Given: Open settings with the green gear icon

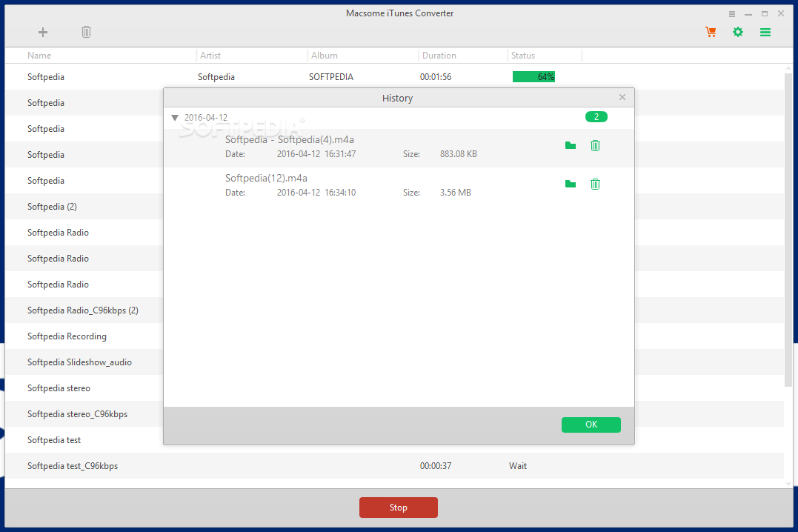Looking at the screenshot, I should click(738, 32).
